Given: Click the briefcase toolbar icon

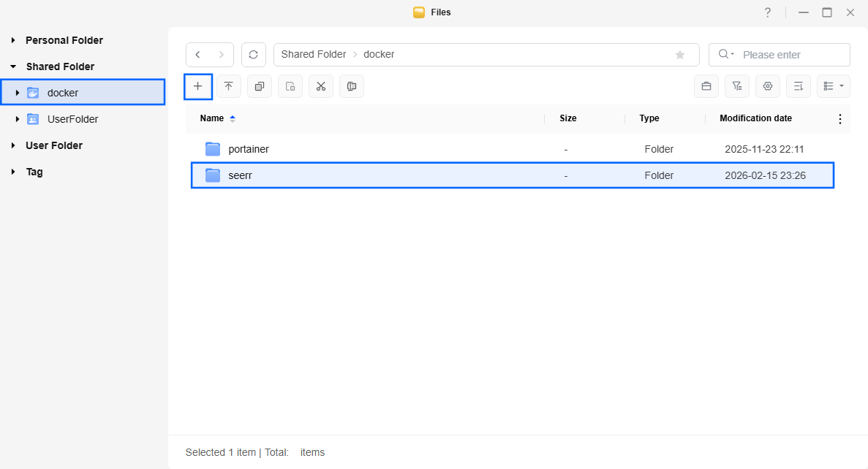Looking at the screenshot, I should [706, 86].
